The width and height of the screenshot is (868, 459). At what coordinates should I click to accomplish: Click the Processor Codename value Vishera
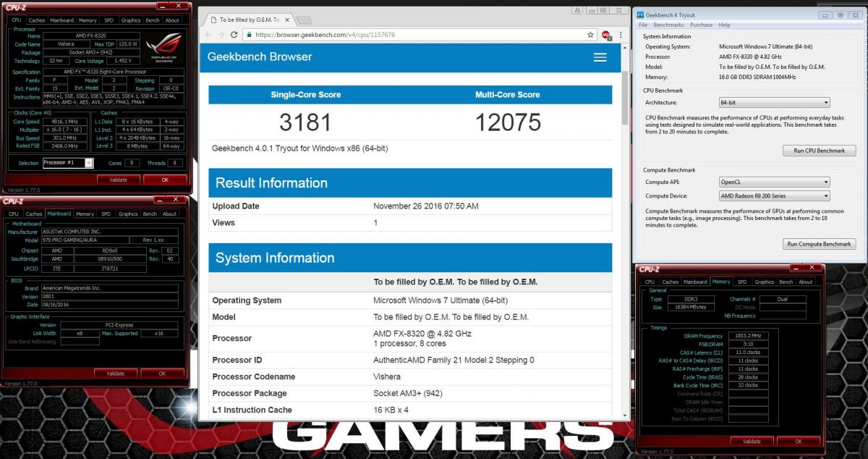[x=387, y=376]
